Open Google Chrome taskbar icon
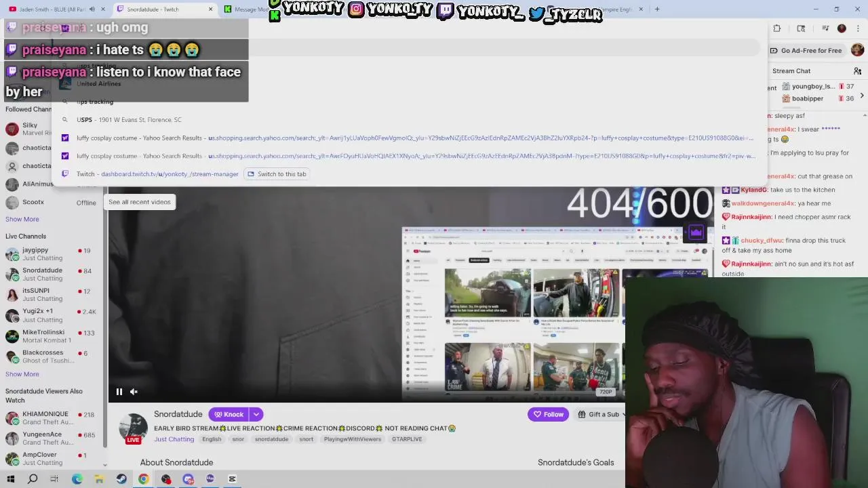The width and height of the screenshot is (868, 488). (x=144, y=479)
